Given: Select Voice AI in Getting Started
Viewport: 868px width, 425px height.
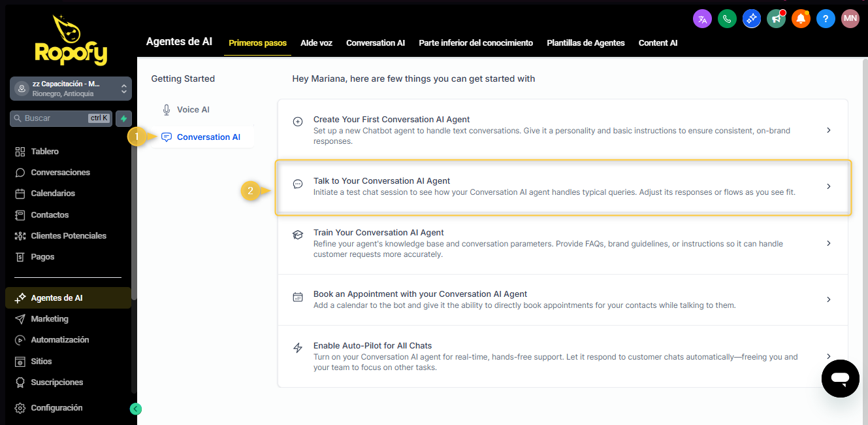Looking at the screenshot, I should click(x=193, y=110).
